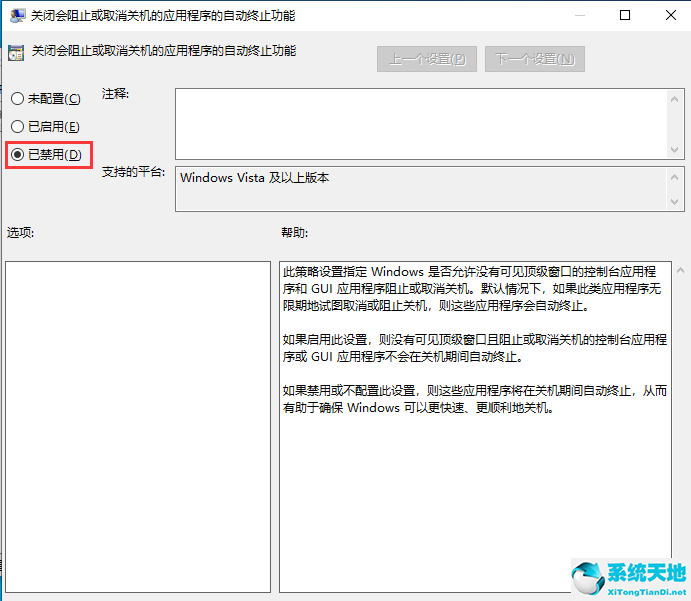Image resolution: width=691 pixels, height=601 pixels.
Task: Click the supported platform box scroll down arrow
Action: point(674,202)
